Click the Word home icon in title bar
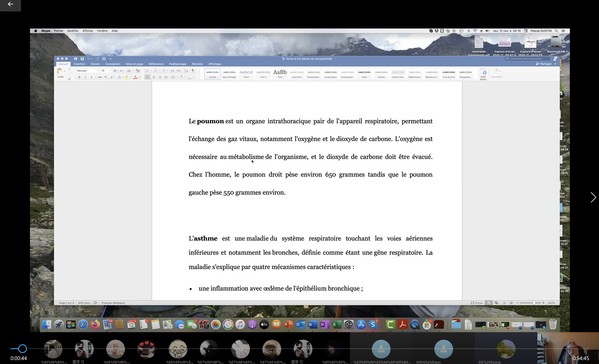The image size is (599, 364). coord(76,59)
